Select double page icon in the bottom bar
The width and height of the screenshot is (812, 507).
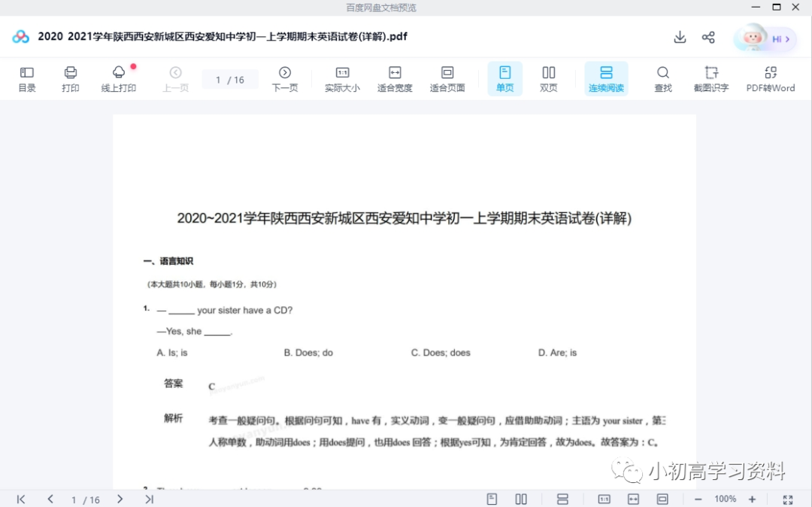pyautogui.click(x=521, y=499)
